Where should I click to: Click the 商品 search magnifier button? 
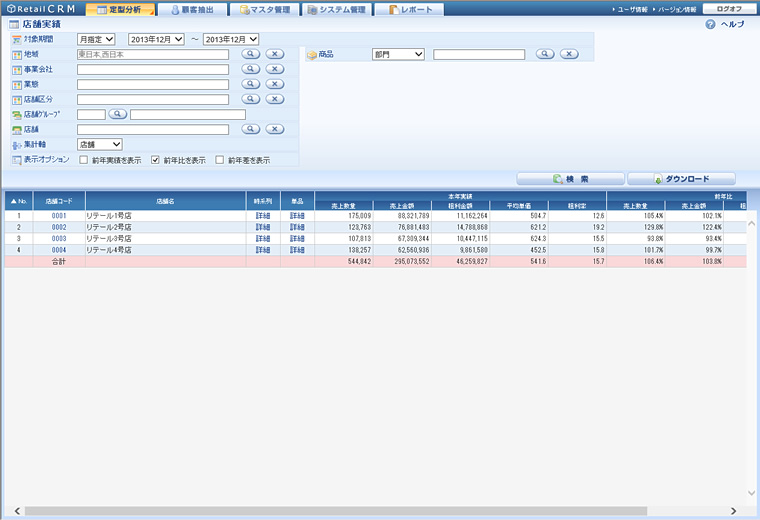point(545,54)
